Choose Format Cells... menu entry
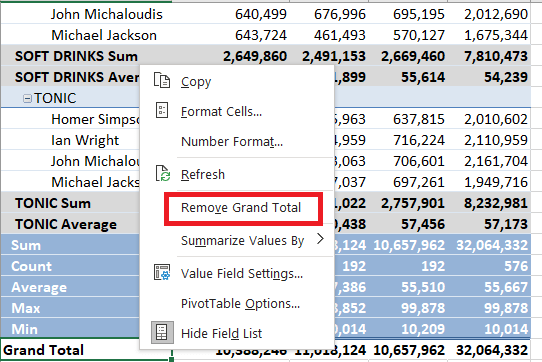542x362 pixels. pos(221,112)
